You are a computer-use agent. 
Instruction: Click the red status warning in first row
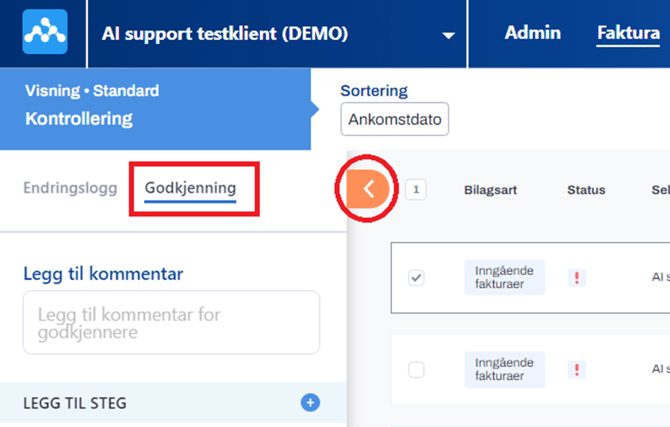[x=576, y=278]
